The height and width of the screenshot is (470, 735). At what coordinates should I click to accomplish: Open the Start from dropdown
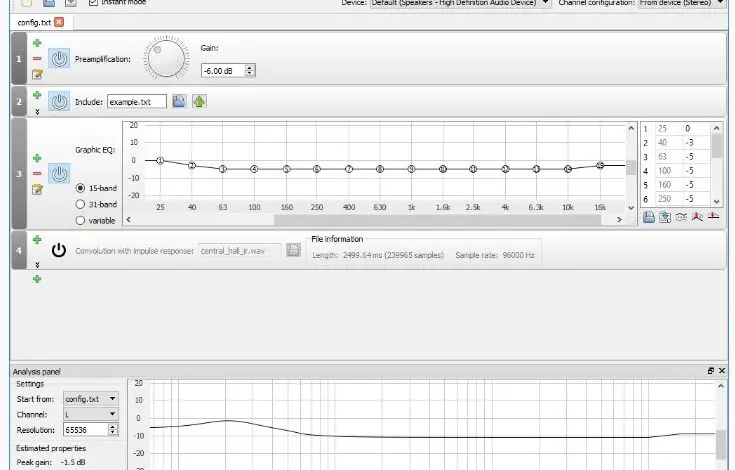point(91,399)
